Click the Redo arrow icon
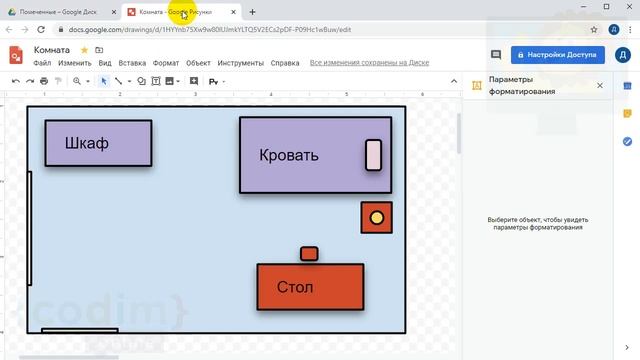 click(x=30, y=81)
